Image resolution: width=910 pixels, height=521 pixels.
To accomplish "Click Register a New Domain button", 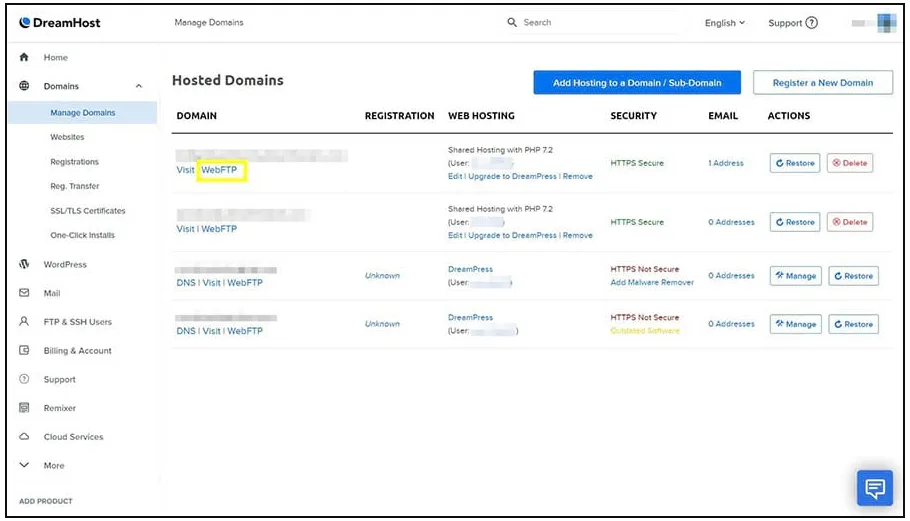I will click(x=822, y=82).
